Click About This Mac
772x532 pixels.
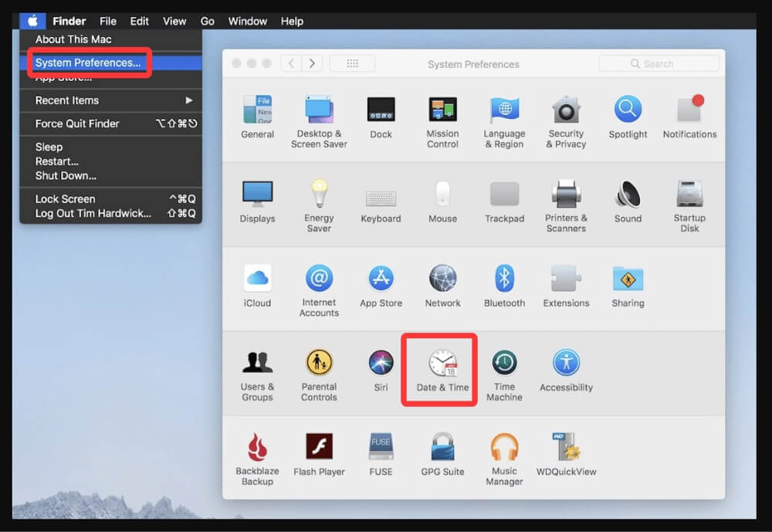click(73, 39)
